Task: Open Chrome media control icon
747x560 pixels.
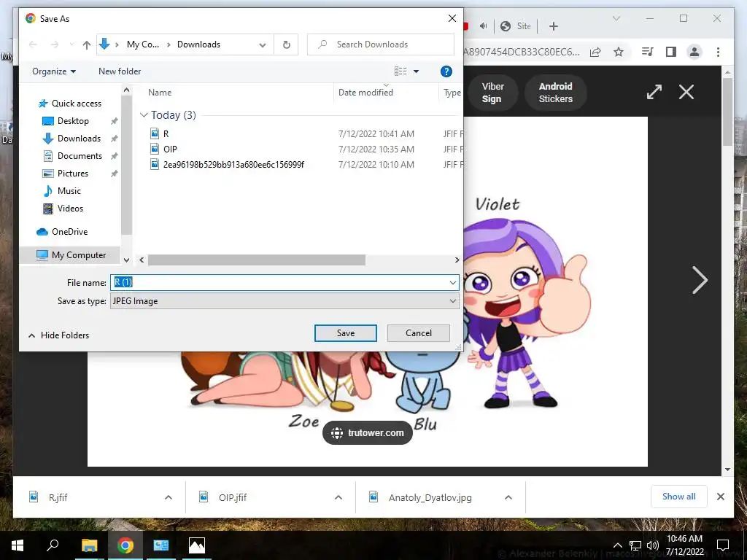Action: pos(648,52)
